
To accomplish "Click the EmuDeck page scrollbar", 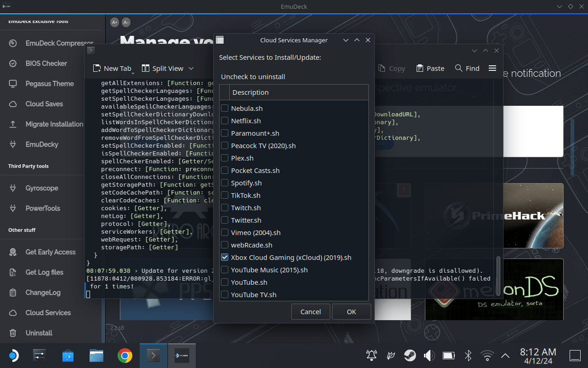I will (x=572, y=147).
